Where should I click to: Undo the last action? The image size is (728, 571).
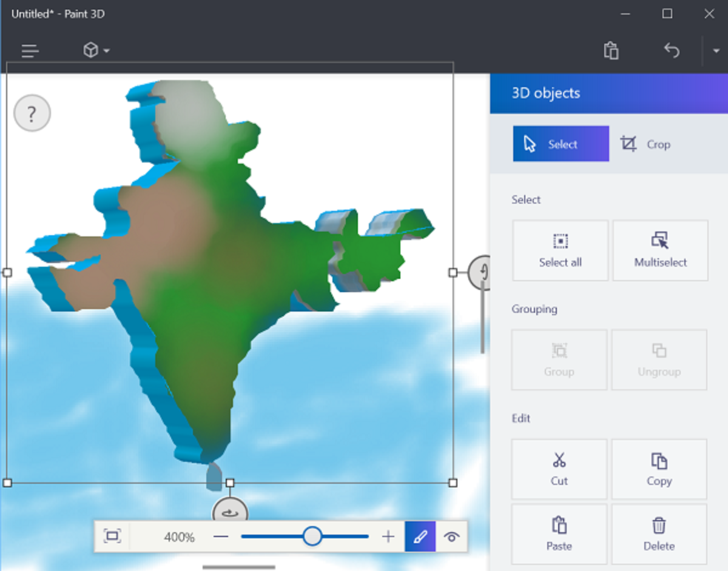(672, 50)
